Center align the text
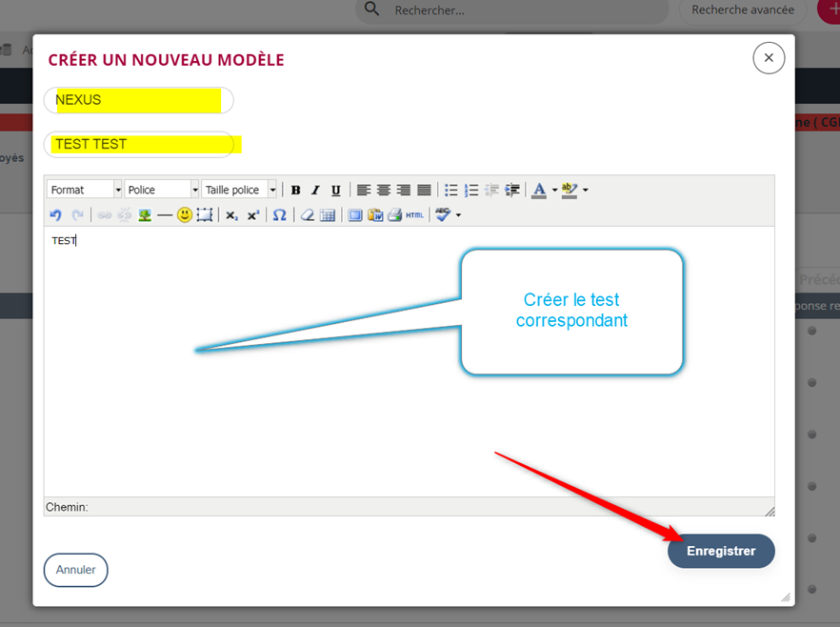Image resolution: width=840 pixels, height=627 pixels. click(384, 191)
